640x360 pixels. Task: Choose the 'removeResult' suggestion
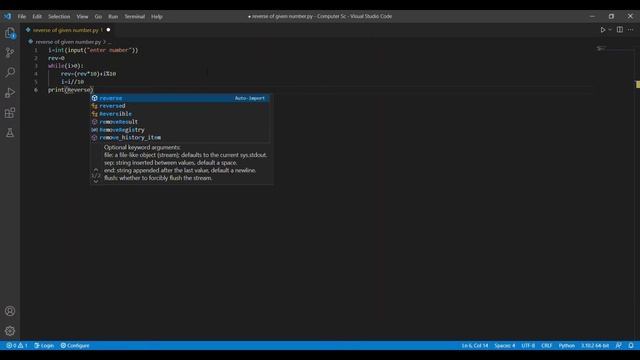pos(180,122)
